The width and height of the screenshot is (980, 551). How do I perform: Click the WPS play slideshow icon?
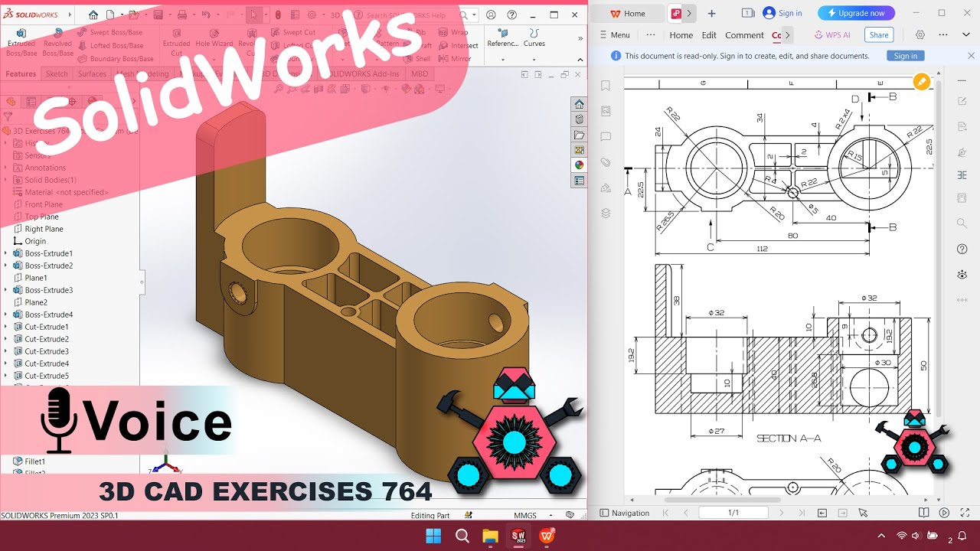click(x=944, y=513)
